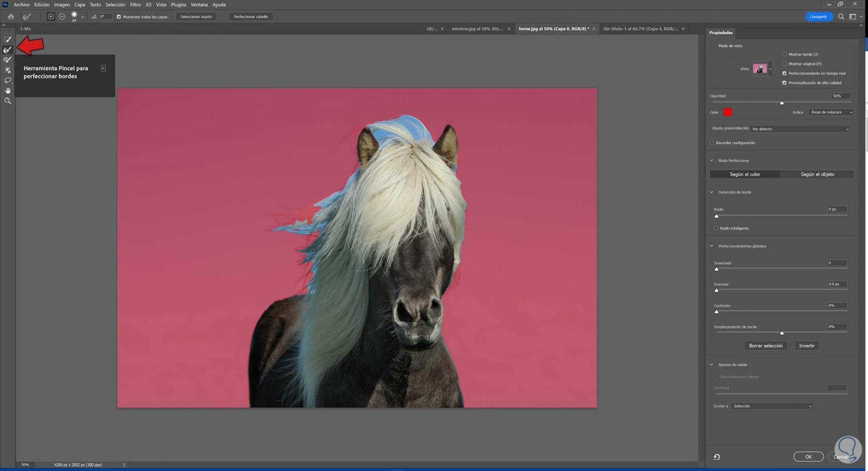Check the Recordar configuración option
This screenshot has height=471, width=868.
point(712,143)
